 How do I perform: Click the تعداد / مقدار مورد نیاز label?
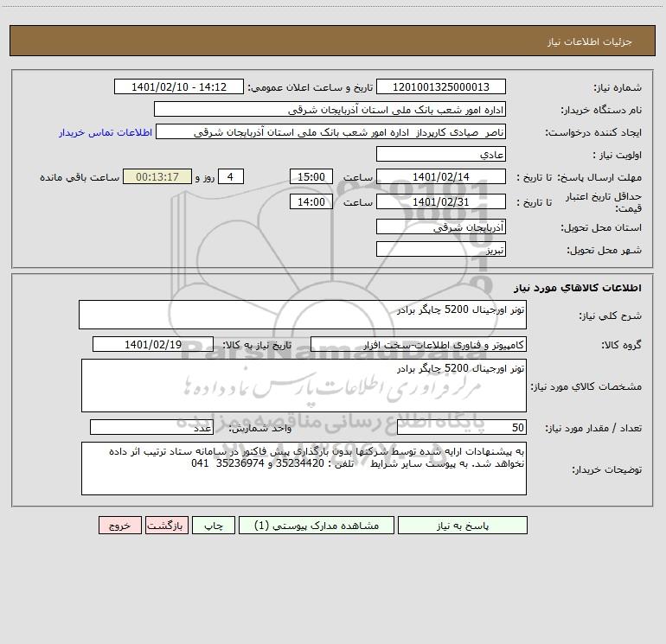click(593, 429)
